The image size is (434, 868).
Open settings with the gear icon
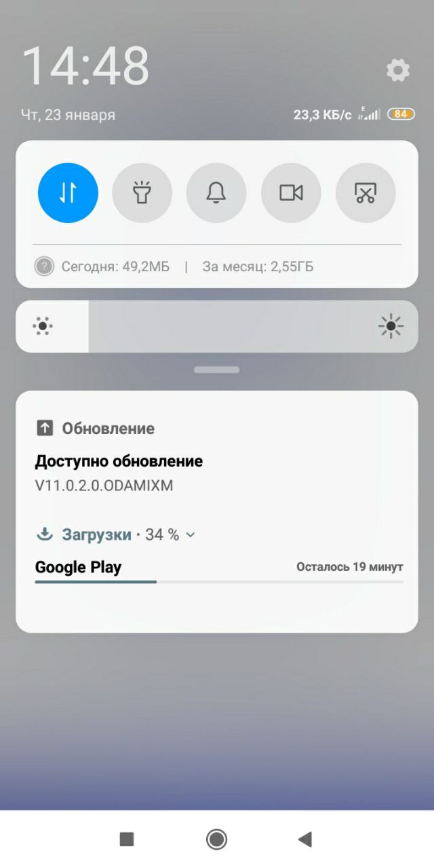(398, 70)
